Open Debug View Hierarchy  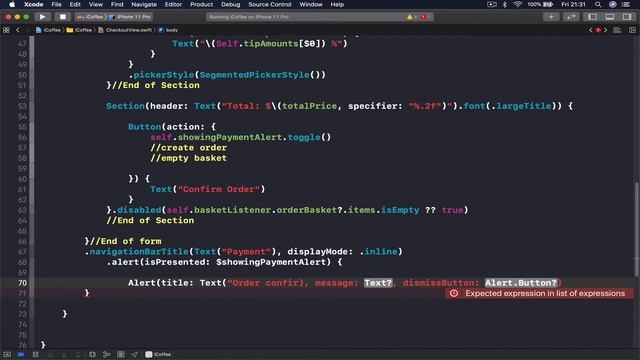pos(92,354)
